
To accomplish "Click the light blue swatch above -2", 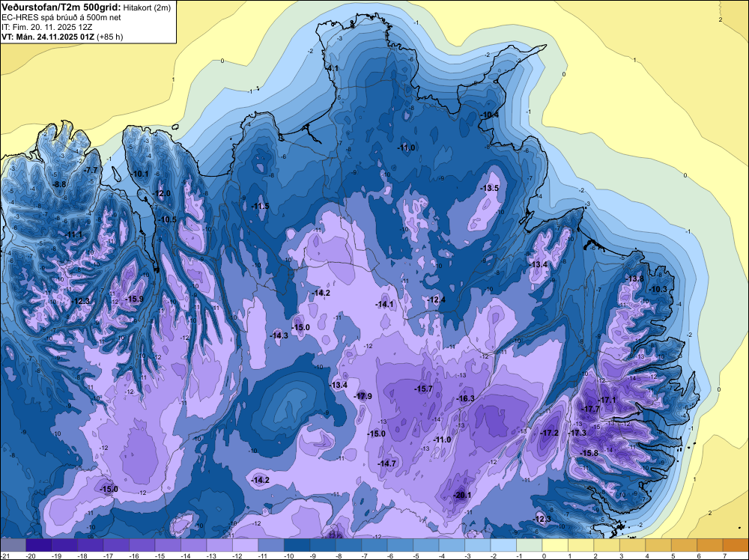I will coord(503,545).
